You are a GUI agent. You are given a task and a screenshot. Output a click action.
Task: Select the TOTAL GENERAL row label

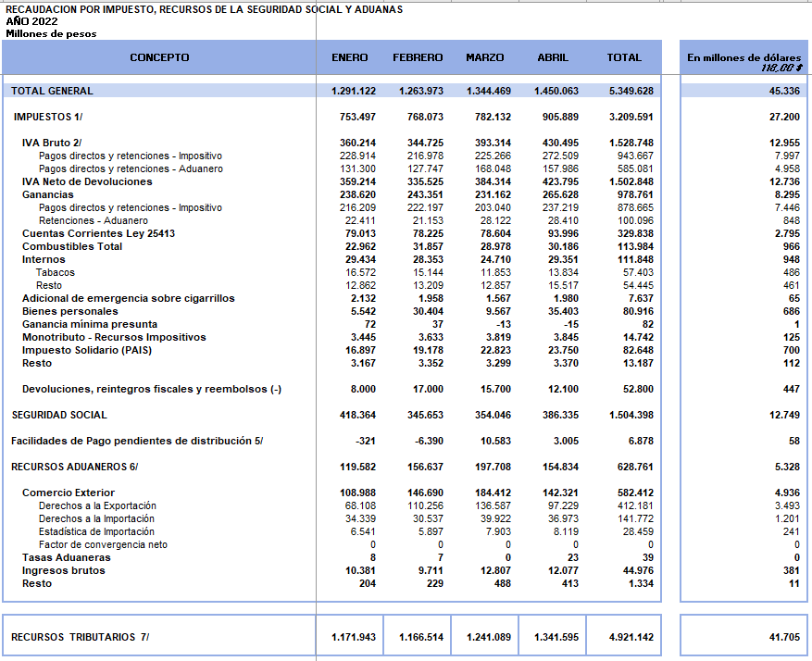(x=52, y=91)
